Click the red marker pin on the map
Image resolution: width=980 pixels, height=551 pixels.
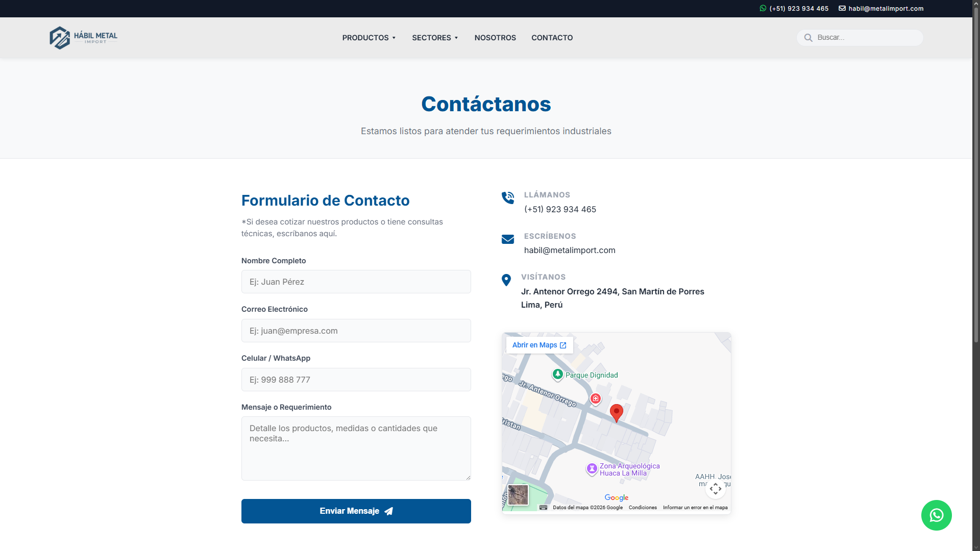(x=616, y=413)
